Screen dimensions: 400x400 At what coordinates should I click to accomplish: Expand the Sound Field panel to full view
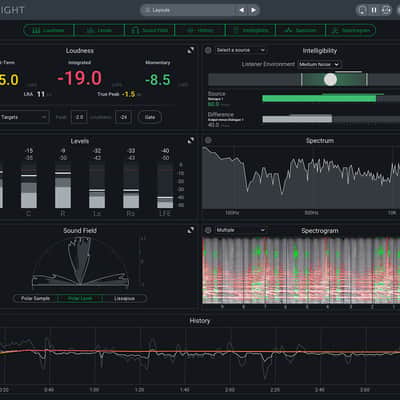pos(190,230)
